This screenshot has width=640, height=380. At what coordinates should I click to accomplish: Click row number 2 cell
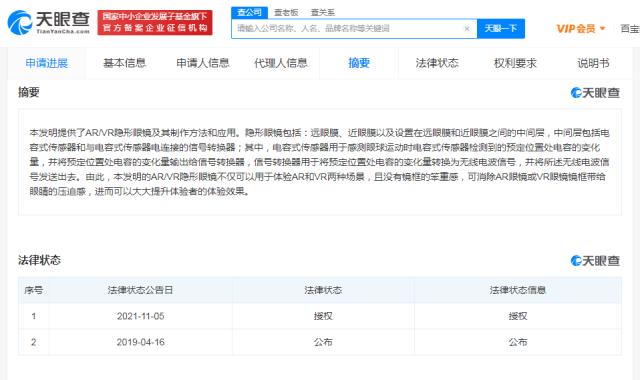point(33,342)
